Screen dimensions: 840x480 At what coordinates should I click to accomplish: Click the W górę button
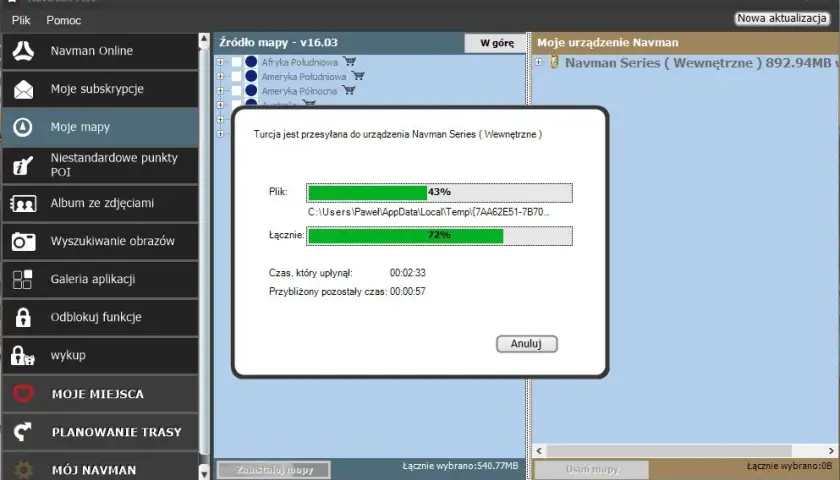click(x=497, y=43)
